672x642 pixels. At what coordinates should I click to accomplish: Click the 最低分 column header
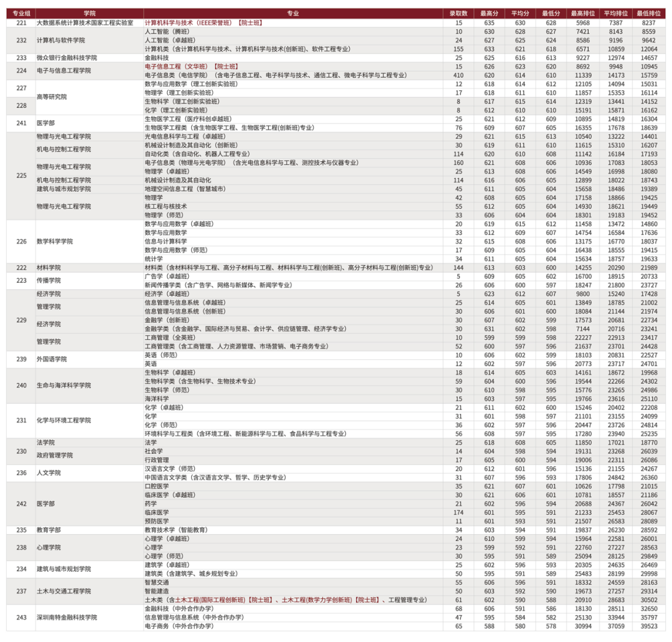[x=551, y=13]
